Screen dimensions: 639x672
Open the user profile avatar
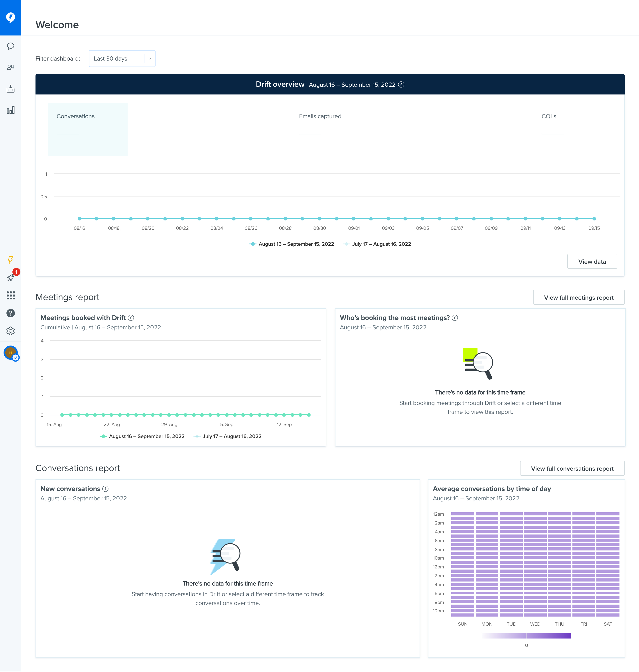click(x=11, y=353)
